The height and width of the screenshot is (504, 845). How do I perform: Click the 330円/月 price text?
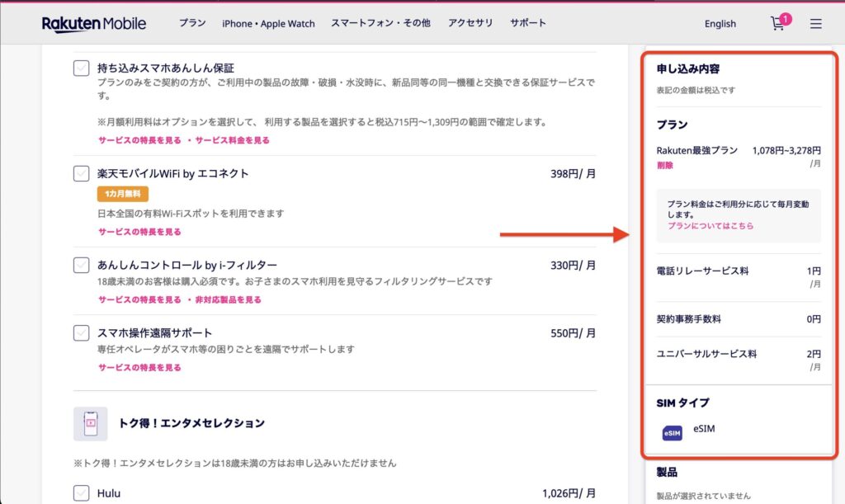[x=573, y=266]
